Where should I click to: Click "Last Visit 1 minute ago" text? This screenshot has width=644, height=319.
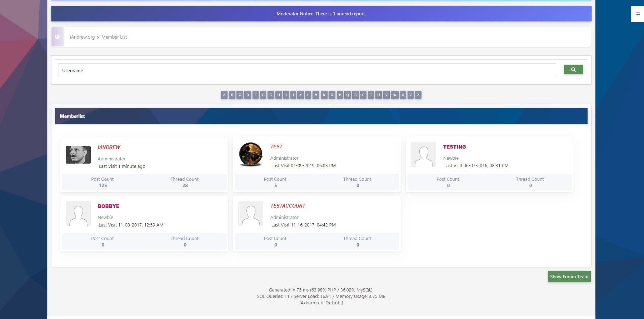[x=122, y=166]
